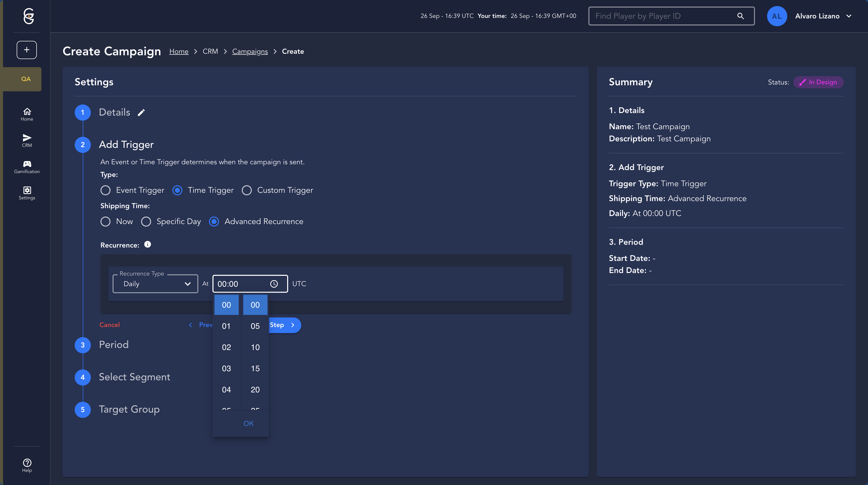Click the Recurrence info icon
Image resolution: width=868 pixels, height=485 pixels.
point(148,245)
